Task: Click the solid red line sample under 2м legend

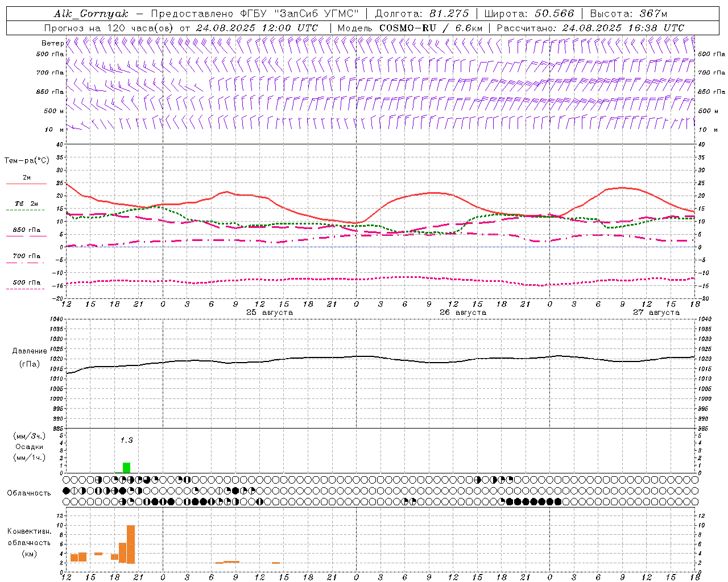Action: (x=26, y=184)
